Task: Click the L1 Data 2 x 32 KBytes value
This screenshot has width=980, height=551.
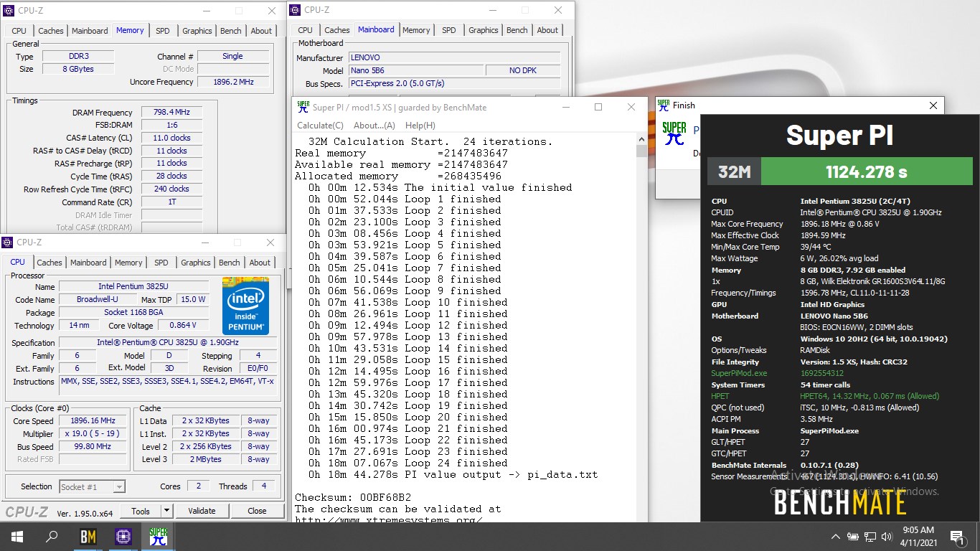Action: pos(206,421)
